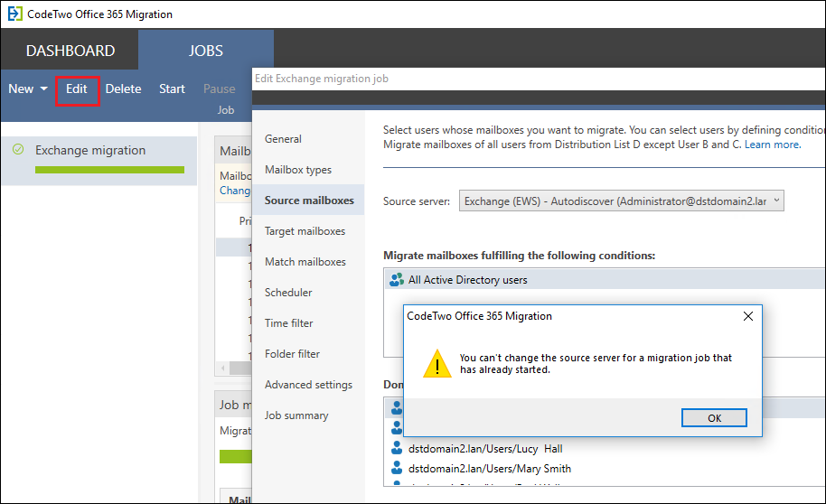The height and width of the screenshot is (504, 826).
Task: Click the Change link in Mailboxes panel
Action: click(235, 190)
